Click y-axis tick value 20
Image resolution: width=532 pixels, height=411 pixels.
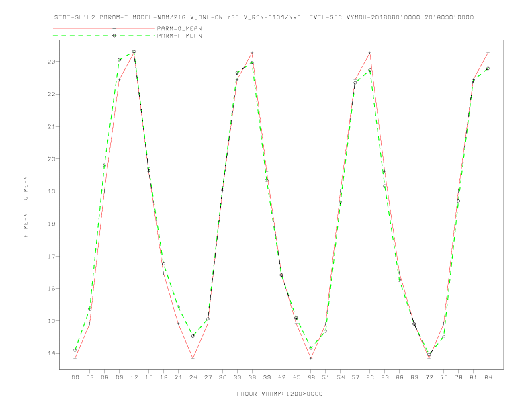click(52, 159)
